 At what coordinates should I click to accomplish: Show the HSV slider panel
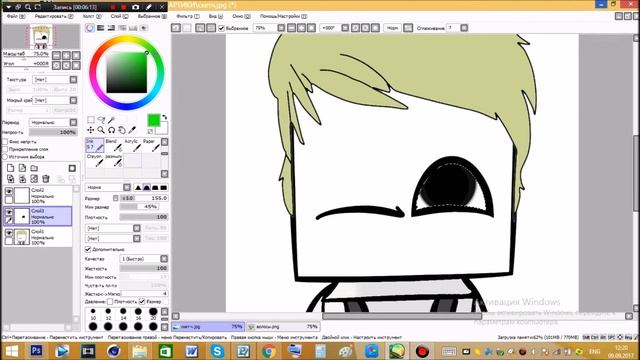click(111, 28)
